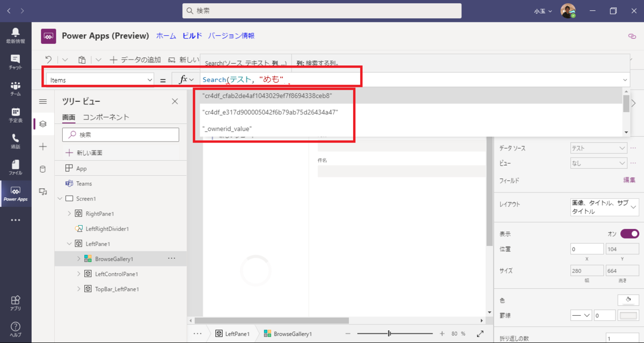Viewport: 644px width, 343px height.
Task: Click the zoom slider handle
Action: pos(389,333)
